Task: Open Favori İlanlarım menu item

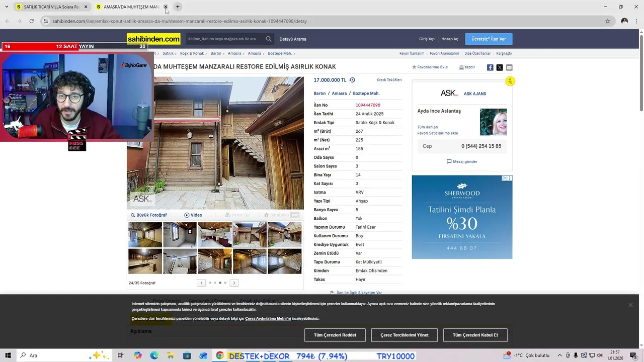Action: point(412,53)
